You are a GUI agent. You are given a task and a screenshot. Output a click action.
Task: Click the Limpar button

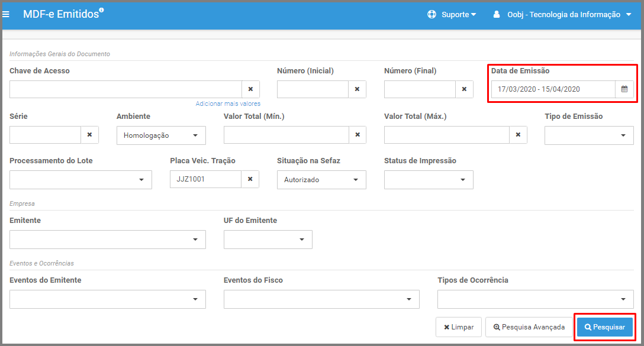459,327
